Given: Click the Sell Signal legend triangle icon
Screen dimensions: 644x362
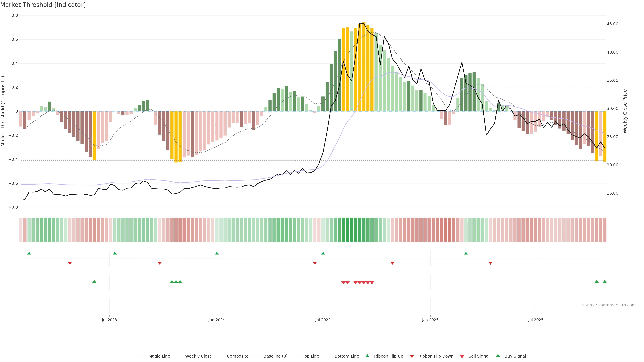Looking at the screenshot, I should (462, 356).
